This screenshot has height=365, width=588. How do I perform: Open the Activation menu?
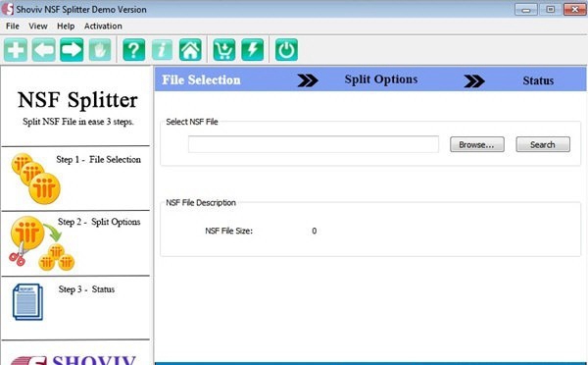tap(103, 26)
